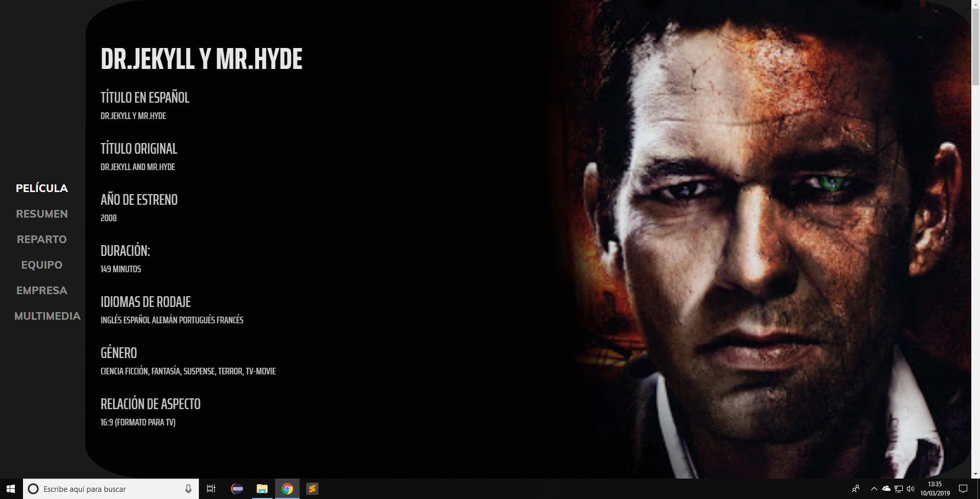Open Sublime Text from the taskbar
Viewport: 980px width, 499px height.
312,489
